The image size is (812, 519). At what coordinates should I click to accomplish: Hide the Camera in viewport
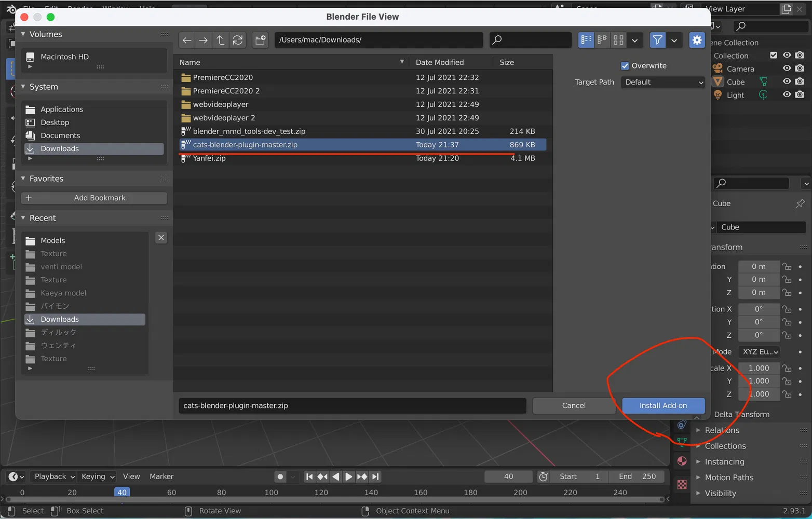coord(787,69)
